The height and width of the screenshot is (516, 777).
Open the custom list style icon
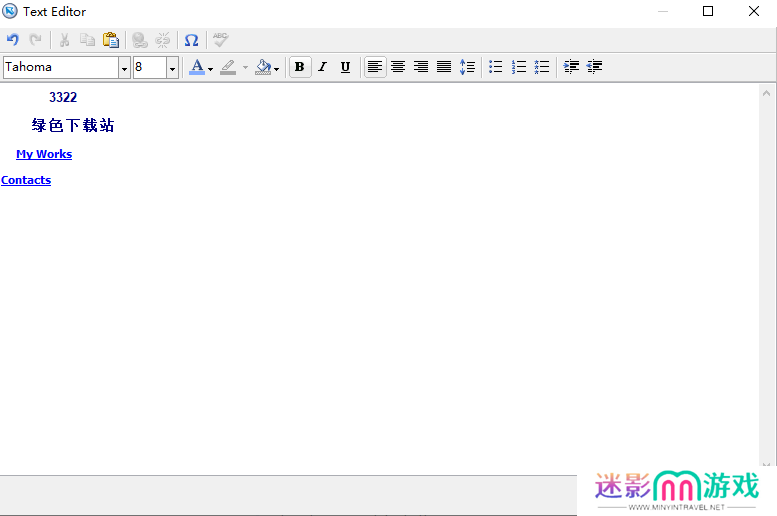click(x=542, y=66)
